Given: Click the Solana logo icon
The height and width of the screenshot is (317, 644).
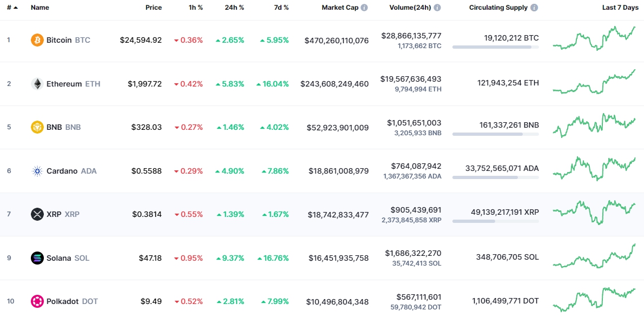Looking at the screenshot, I should pyautogui.click(x=37, y=258).
